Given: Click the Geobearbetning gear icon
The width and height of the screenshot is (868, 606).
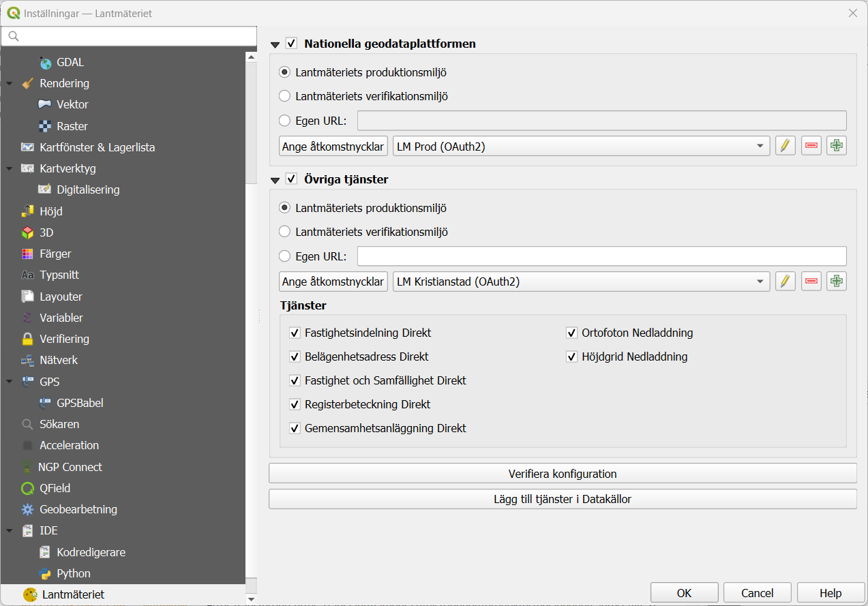Looking at the screenshot, I should [x=28, y=509].
